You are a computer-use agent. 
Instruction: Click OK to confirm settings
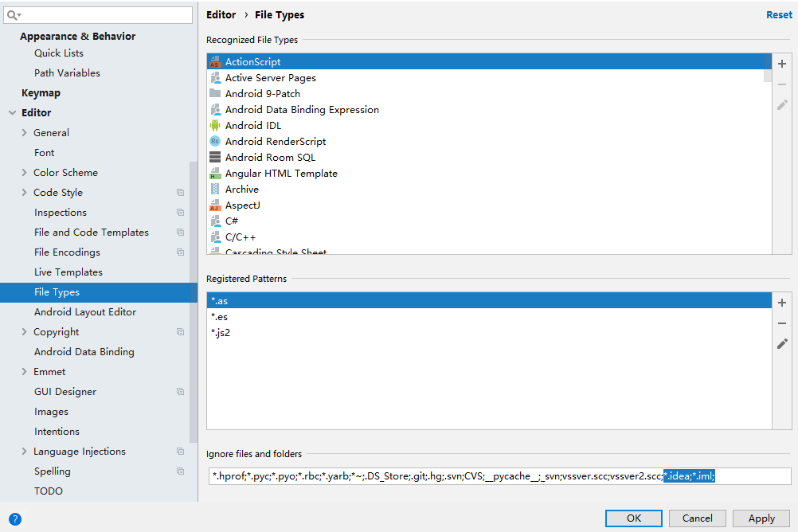click(x=634, y=518)
